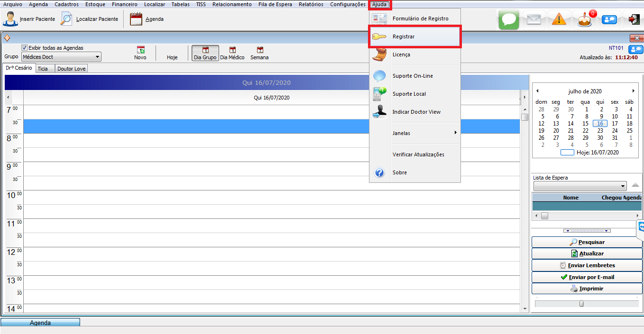This screenshot has width=644, height=334.
Task: Open the envelope mail icon
Action: pyautogui.click(x=534, y=19)
